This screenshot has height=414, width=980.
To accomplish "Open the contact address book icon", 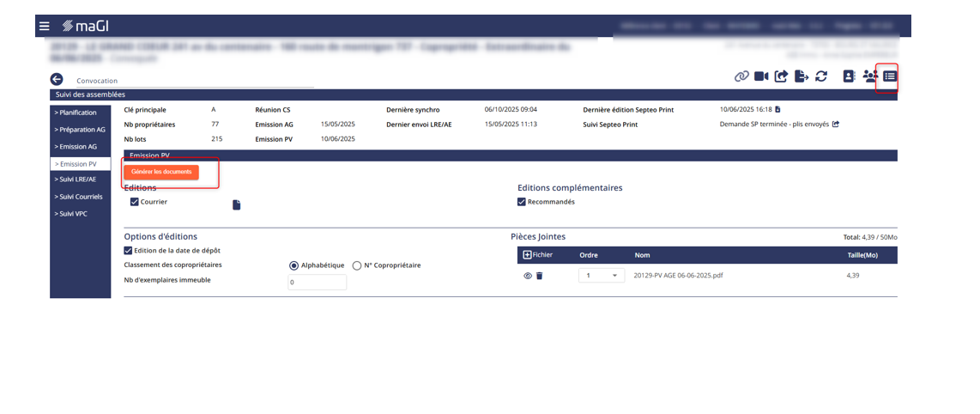I will pos(849,76).
